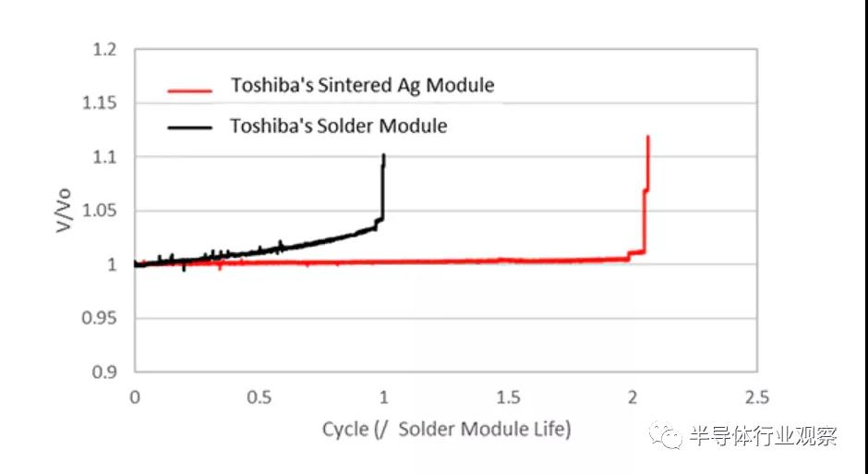
Task: Click the top of the black curve's spike
Action: click(384, 156)
